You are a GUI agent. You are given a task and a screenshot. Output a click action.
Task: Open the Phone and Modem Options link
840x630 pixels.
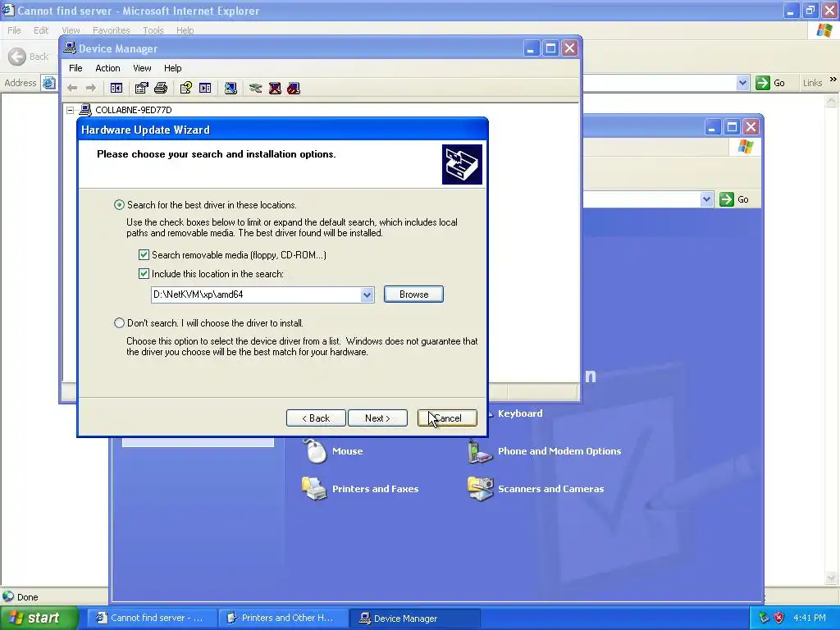559,451
